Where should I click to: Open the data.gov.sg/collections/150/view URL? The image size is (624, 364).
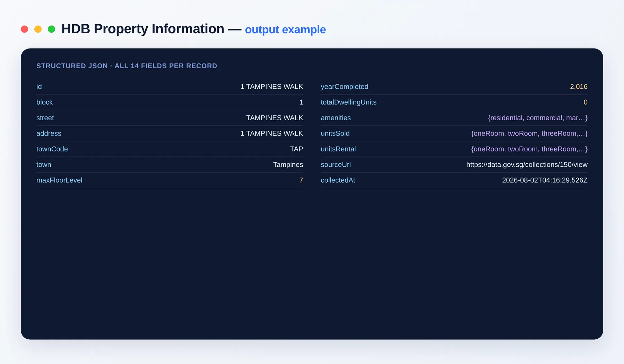pyautogui.click(x=527, y=165)
